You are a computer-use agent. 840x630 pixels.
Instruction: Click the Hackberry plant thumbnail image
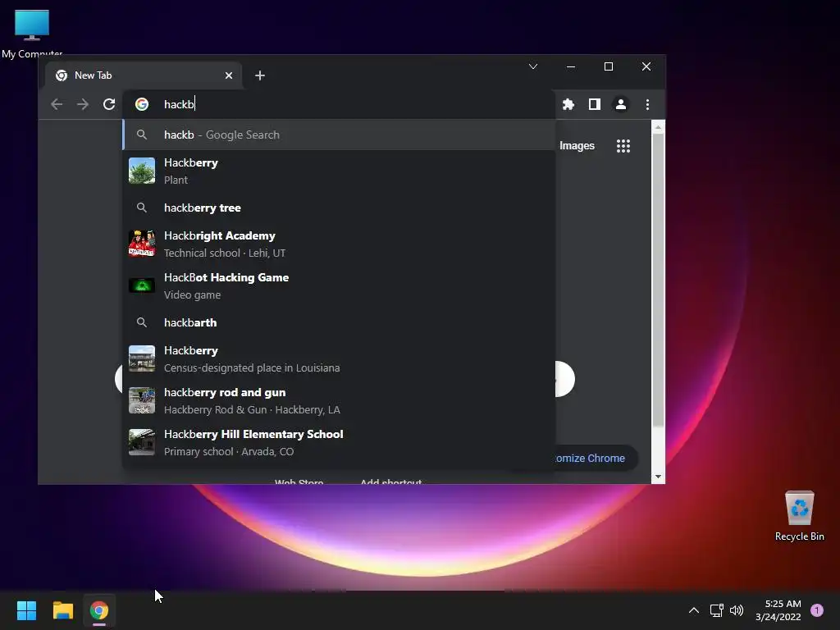(x=142, y=171)
